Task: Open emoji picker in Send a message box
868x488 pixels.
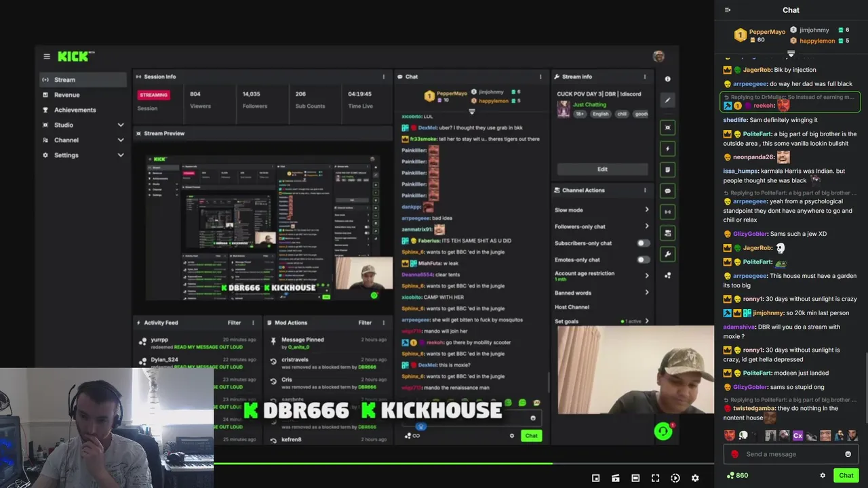Action: click(848, 454)
